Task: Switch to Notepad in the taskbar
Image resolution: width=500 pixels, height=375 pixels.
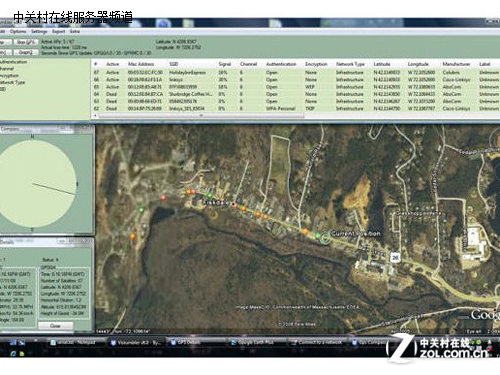Action: [x=76, y=342]
